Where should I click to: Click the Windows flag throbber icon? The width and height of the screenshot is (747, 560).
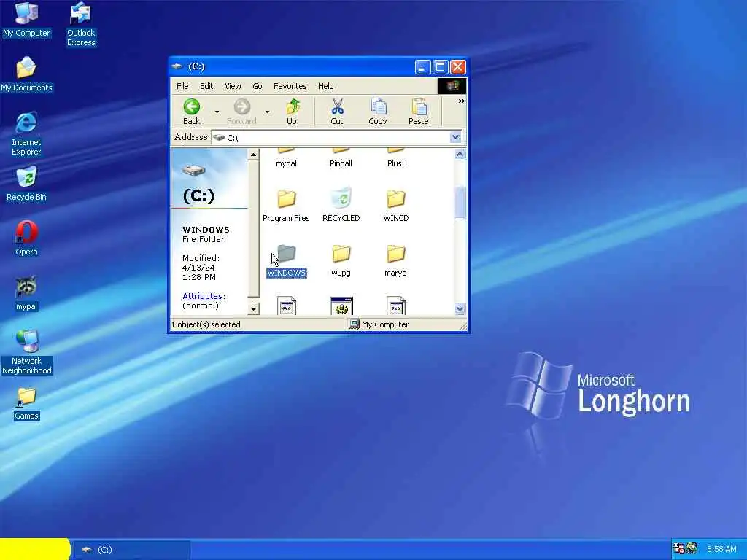452,86
